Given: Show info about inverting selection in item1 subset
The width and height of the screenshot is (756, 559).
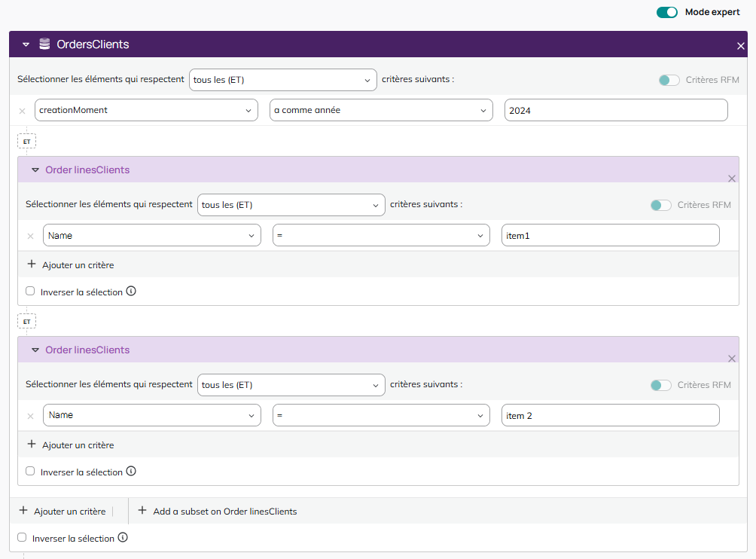Looking at the screenshot, I should pos(131,291).
